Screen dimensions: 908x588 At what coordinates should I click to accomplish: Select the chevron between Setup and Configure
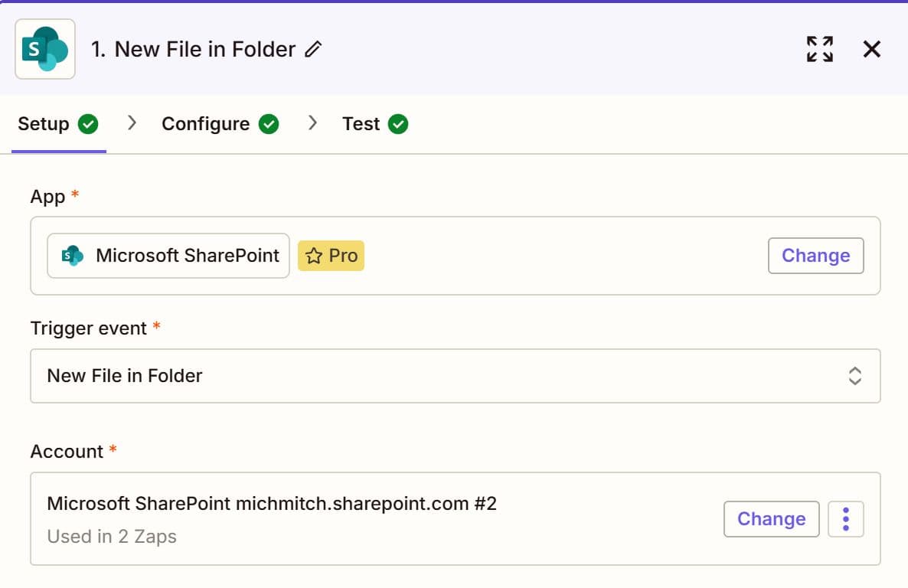pos(132,122)
